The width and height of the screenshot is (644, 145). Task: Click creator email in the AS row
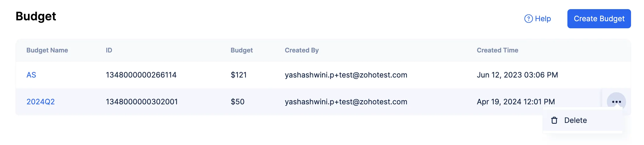(x=346, y=75)
